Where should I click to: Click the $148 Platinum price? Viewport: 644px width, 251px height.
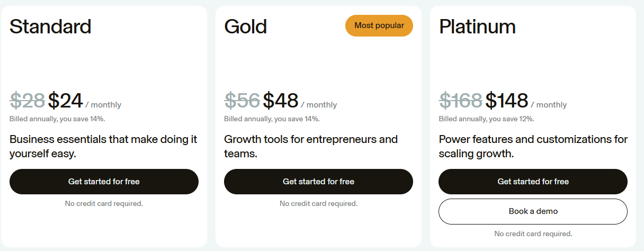[507, 101]
